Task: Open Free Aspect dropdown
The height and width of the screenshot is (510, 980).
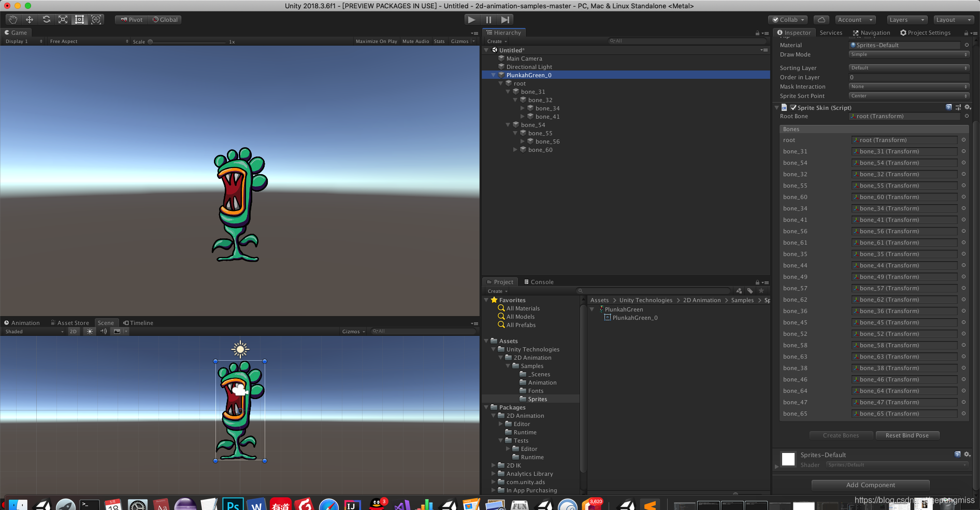Action: pyautogui.click(x=89, y=41)
